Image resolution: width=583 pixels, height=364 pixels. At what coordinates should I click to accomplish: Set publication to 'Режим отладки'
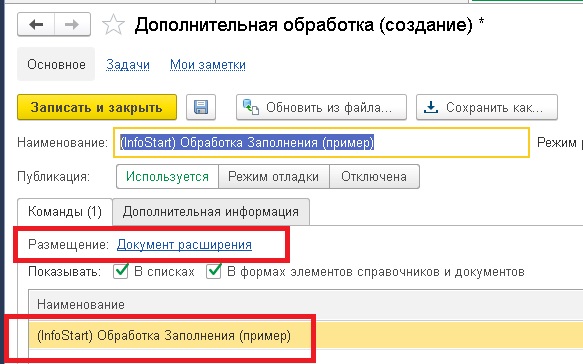(274, 176)
